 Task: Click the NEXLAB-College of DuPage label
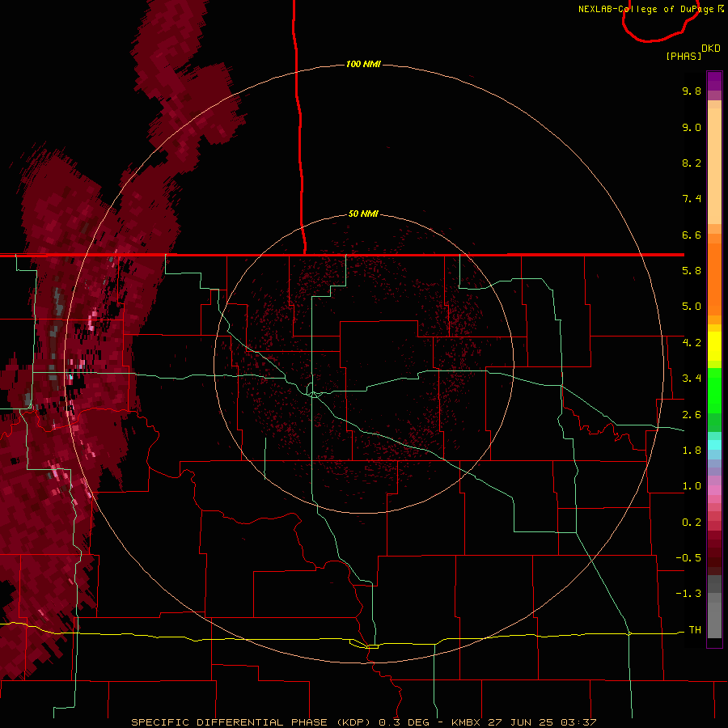click(x=646, y=9)
